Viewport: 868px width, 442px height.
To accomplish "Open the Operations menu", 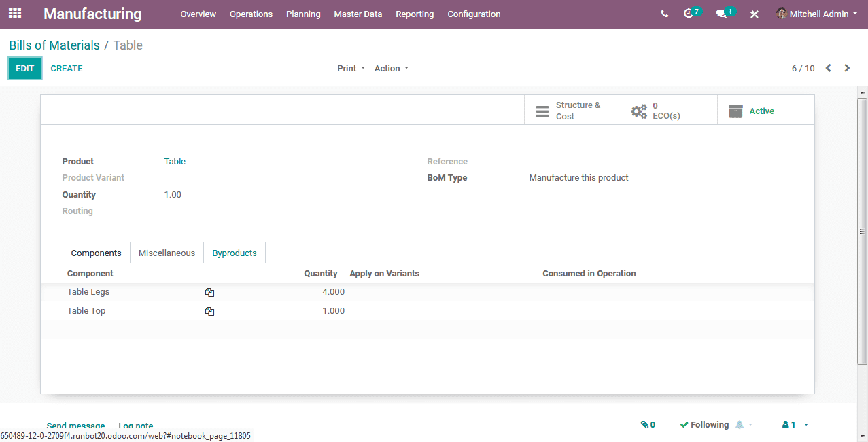I will (x=251, y=14).
